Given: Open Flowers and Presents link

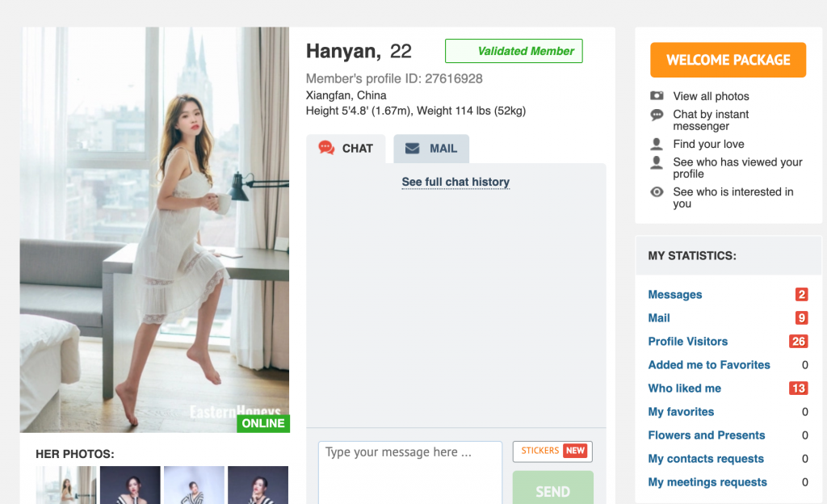Looking at the screenshot, I should 706,435.
